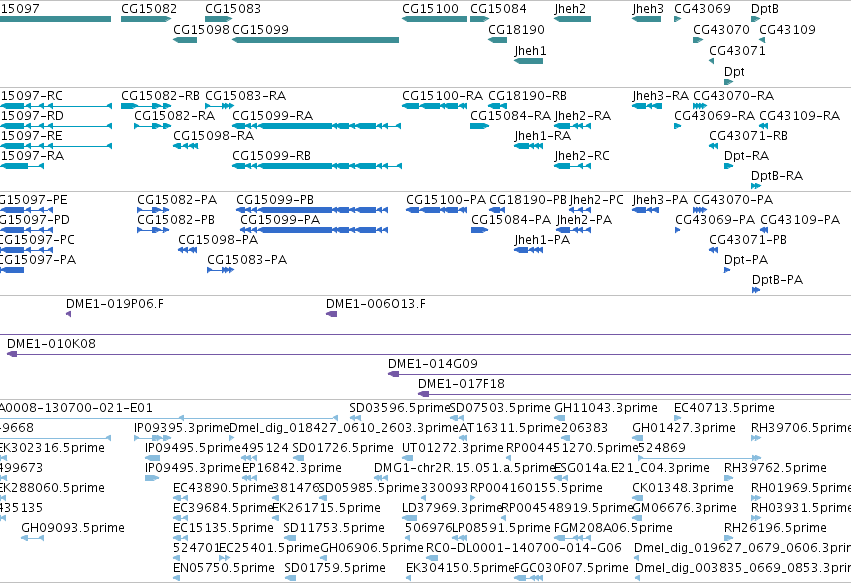The image size is (851, 583).
Task: Select protein CG15099-PB glyph
Action: (x=312, y=210)
